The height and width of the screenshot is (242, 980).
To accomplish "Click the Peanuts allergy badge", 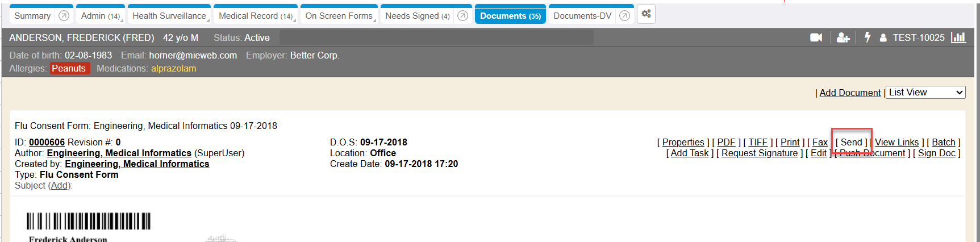I will [69, 69].
